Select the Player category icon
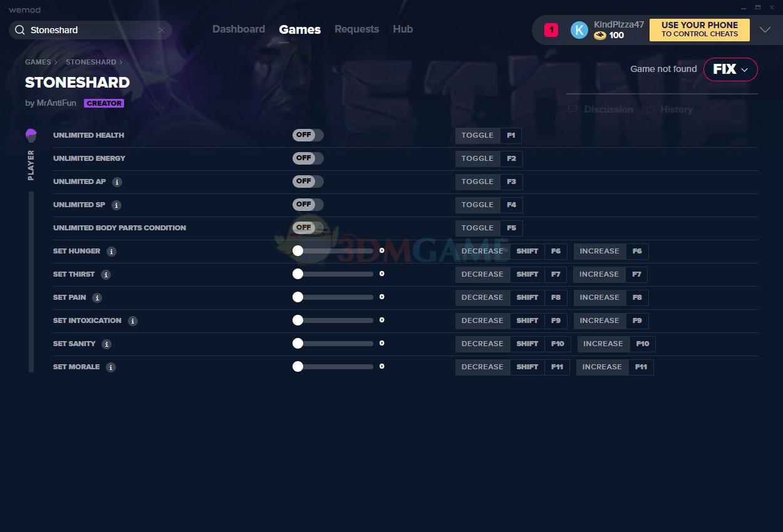Viewport: 783px width, 532px height. click(x=31, y=135)
